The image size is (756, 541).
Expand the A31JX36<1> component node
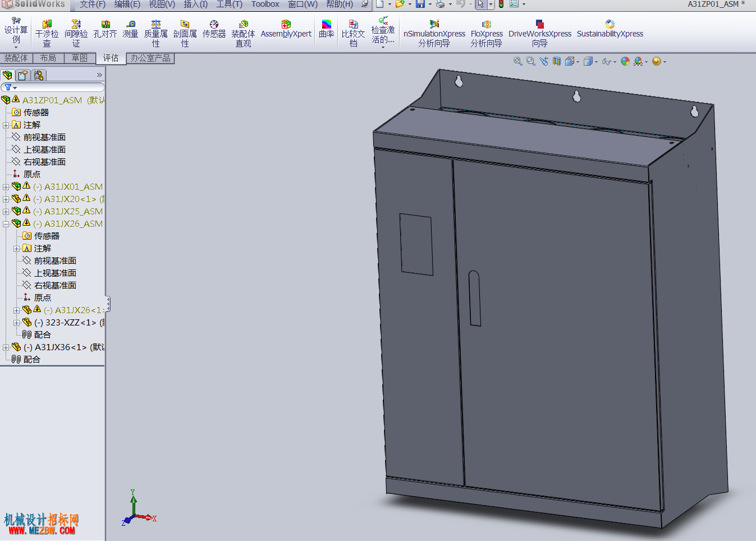[x=6, y=347]
